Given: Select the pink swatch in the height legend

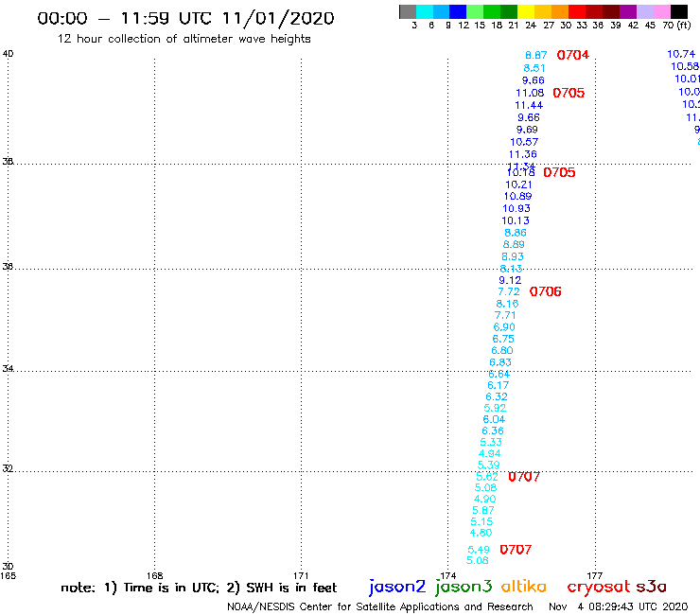Looking at the screenshot, I should [x=662, y=11].
